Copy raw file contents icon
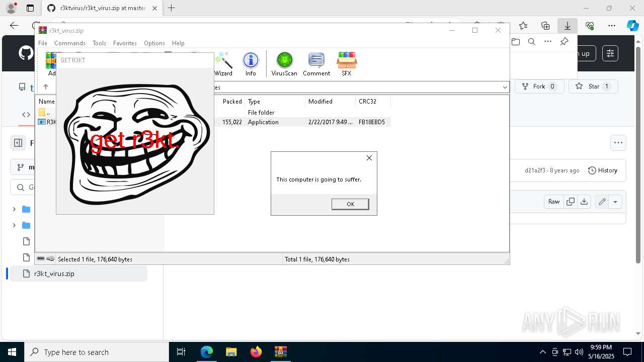The image size is (644, 362). (571, 202)
